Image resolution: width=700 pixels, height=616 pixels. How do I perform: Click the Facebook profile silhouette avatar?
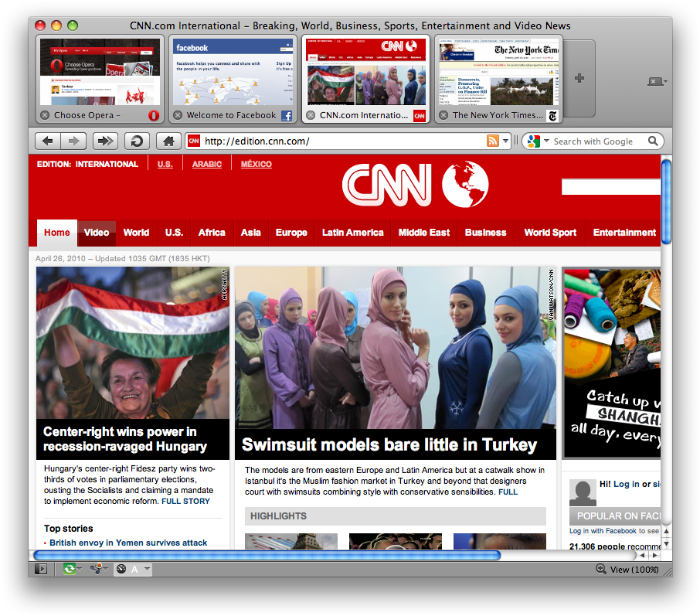click(583, 492)
